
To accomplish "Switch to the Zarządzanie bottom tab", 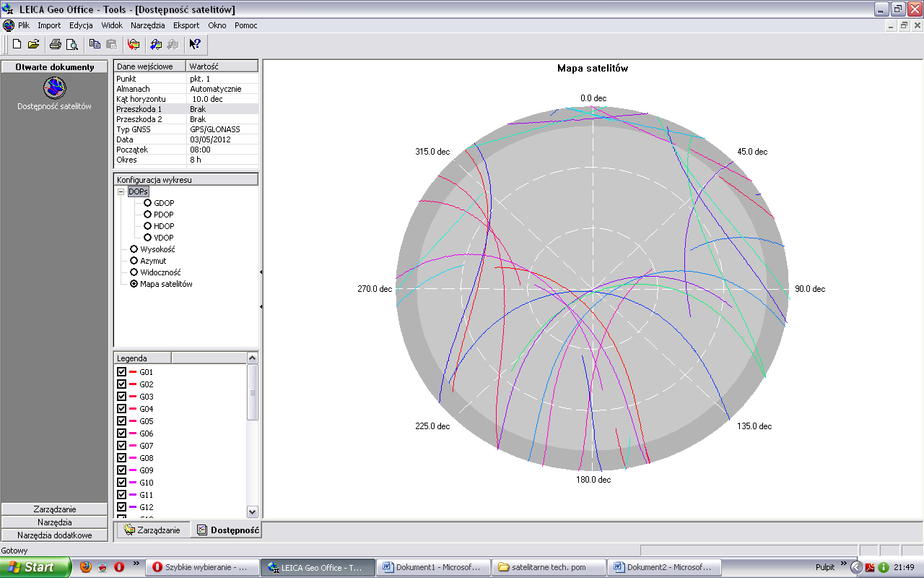I will pos(152,530).
